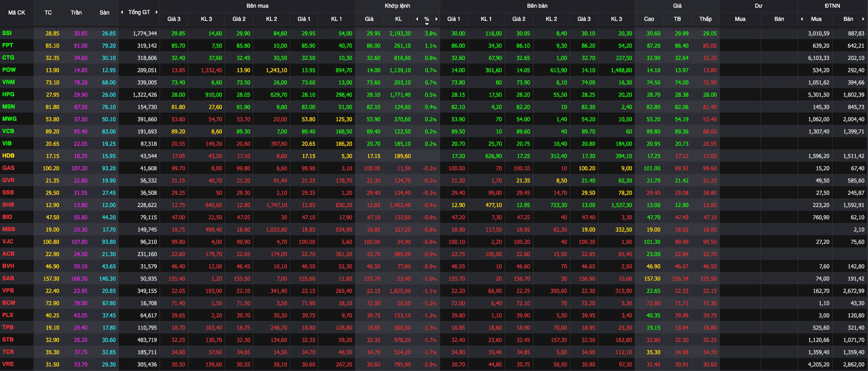Click the right arrow beside ĐTNN Bán header

tap(863, 19)
